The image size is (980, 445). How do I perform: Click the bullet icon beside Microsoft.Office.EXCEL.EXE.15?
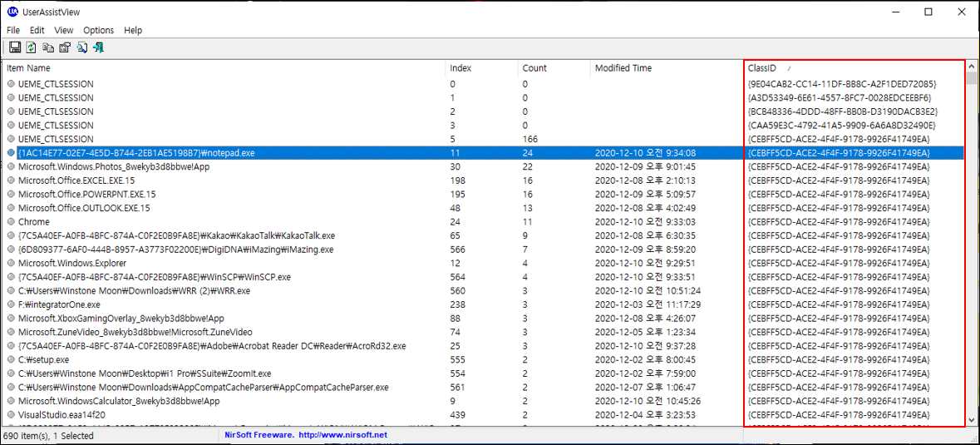coord(11,180)
